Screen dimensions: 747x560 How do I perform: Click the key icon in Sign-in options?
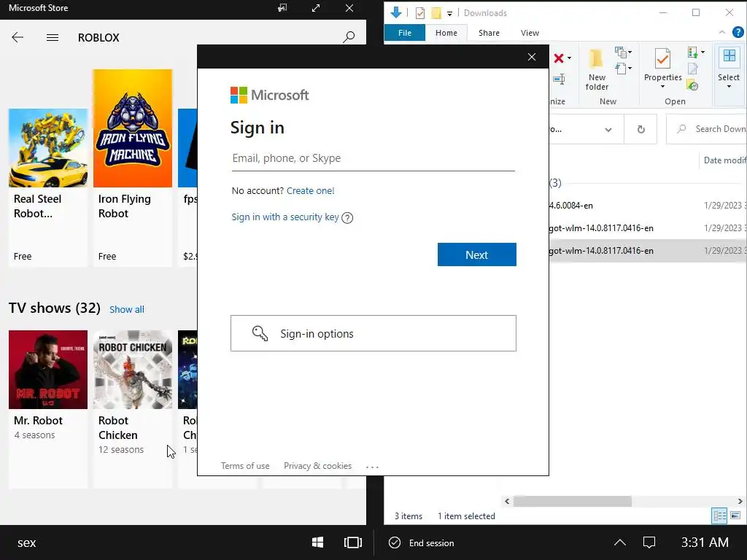pyautogui.click(x=260, y=333)
